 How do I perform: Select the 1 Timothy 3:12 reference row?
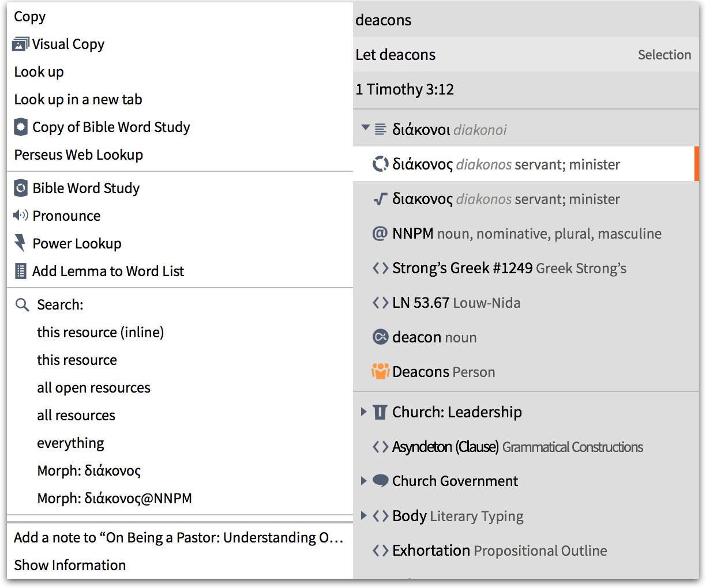coord(405,89)
